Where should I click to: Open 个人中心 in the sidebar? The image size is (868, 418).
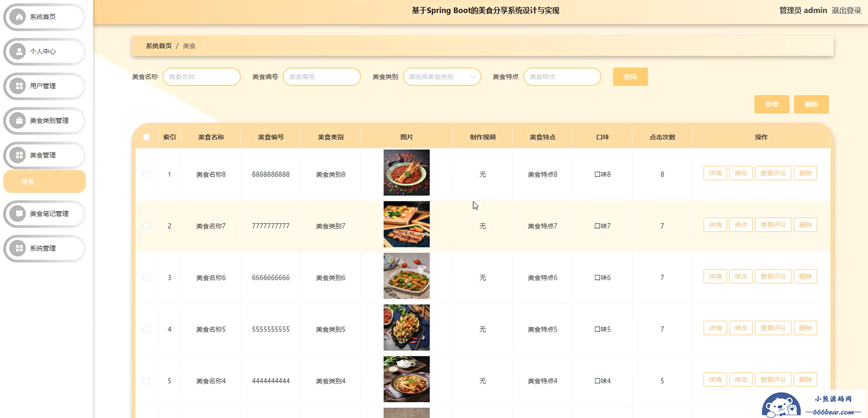point(44,51)
